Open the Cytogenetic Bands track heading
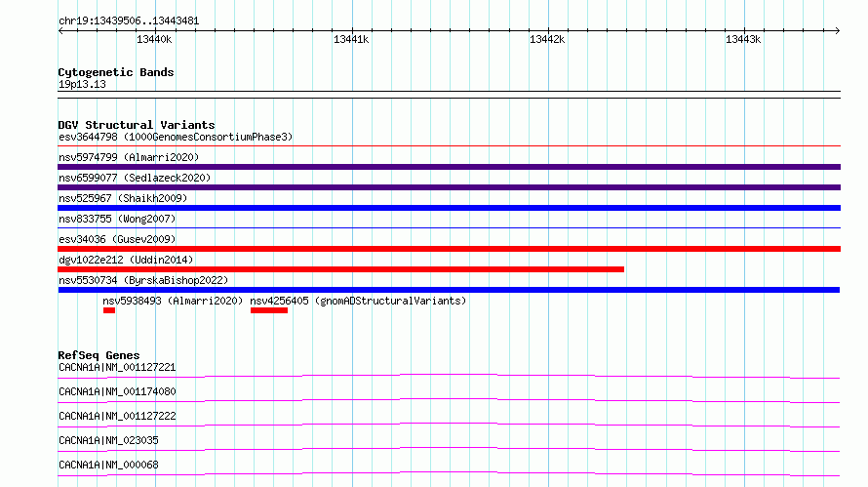Viewport: 868px width, 487px height. pos(116,72)
